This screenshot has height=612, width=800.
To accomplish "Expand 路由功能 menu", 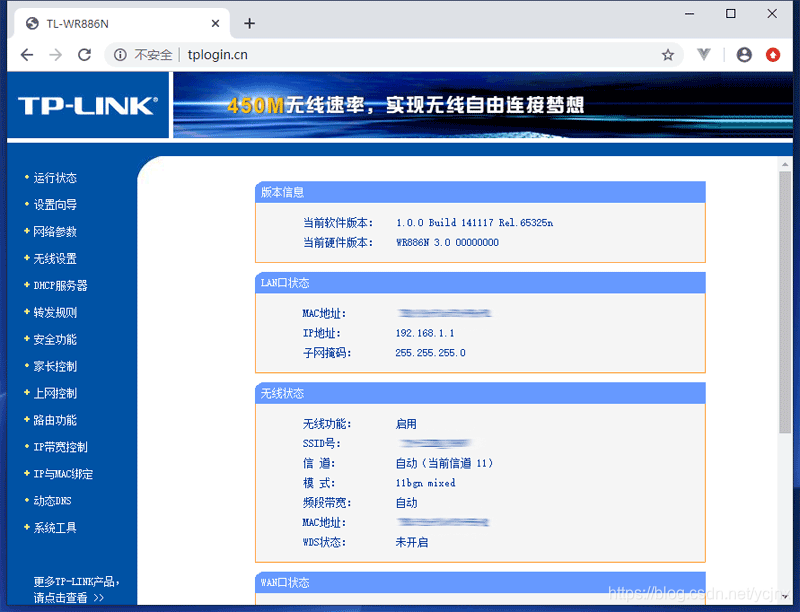I will click(x=55, y=420).
